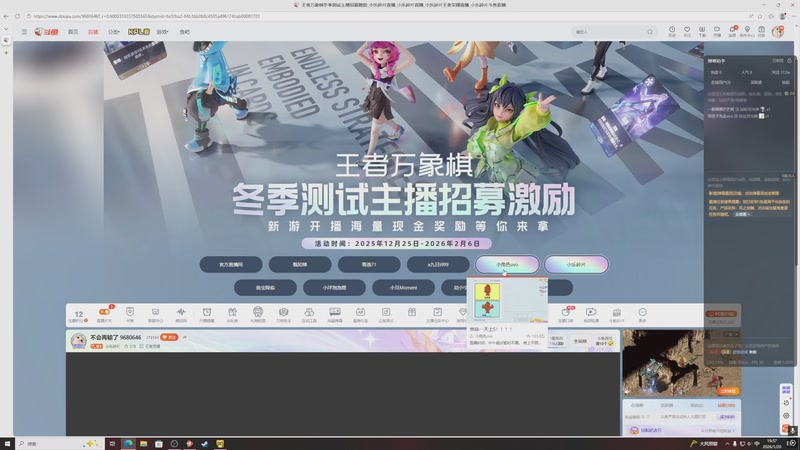Click the robot helmet icon in toolbar

point(258,312)
